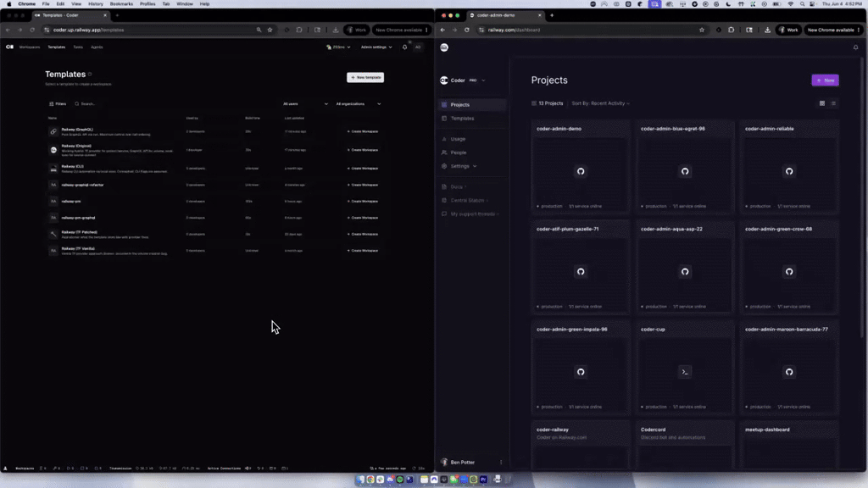This screenshot has width=868, height=488.
Task: Click GitHub icon on coder-admin-maroon-barracuda-77 card
Action: [789, 372]
